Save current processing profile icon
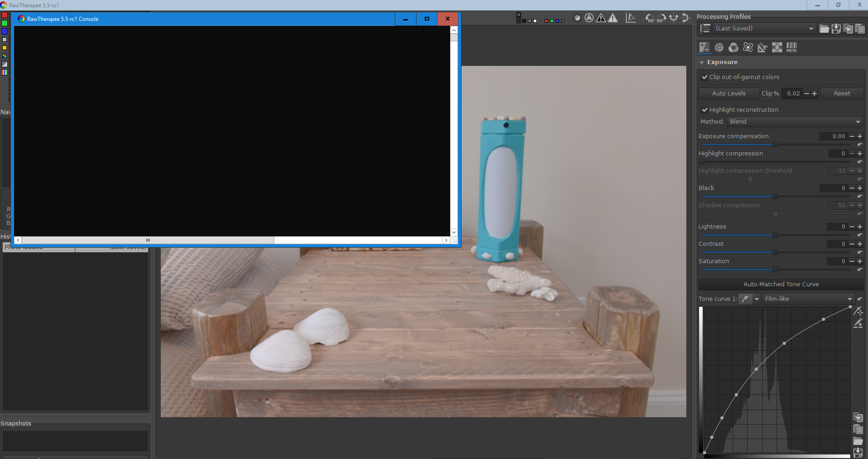The image size is (868, 459). coord(836,29)
